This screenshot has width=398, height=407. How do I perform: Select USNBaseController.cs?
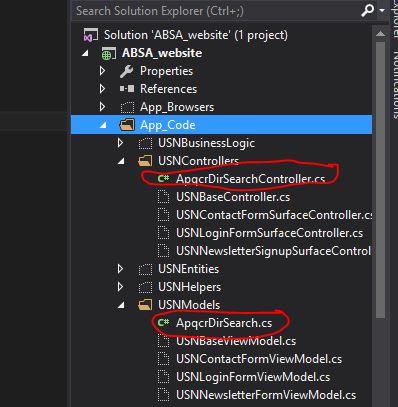tap(233, 197)
